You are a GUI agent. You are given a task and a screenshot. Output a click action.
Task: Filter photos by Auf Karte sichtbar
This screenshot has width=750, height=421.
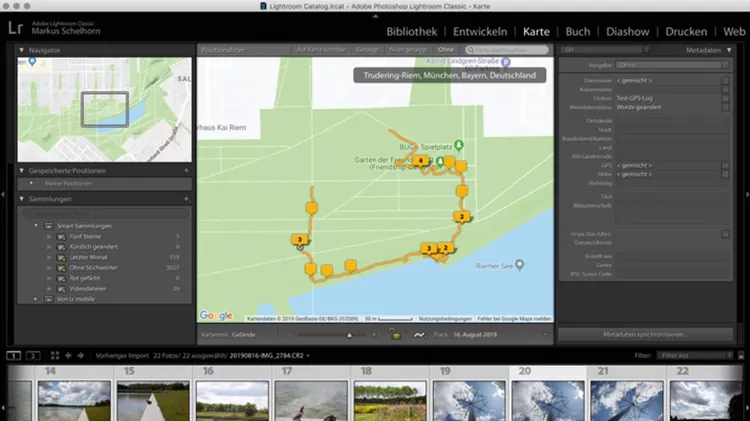point(321,50)
